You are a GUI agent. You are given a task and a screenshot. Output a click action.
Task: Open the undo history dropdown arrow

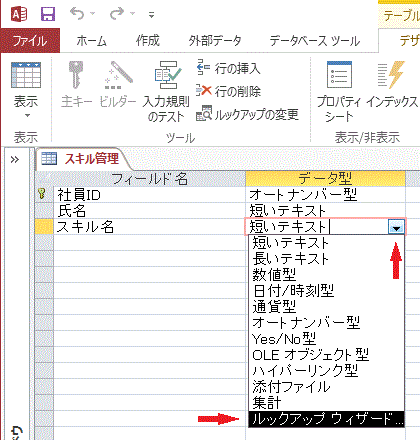pyautogui.click(x=93, y=14)
